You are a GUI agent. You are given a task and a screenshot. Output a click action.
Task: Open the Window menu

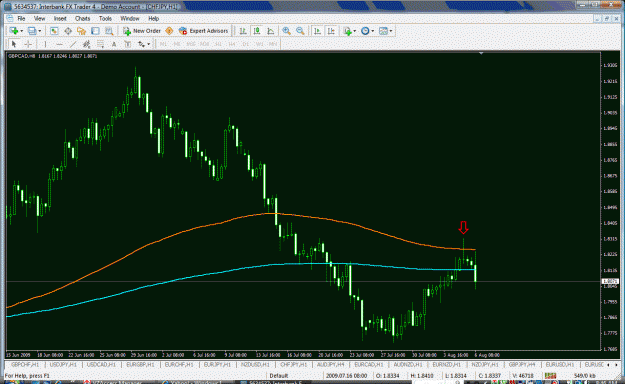point(130,18)
